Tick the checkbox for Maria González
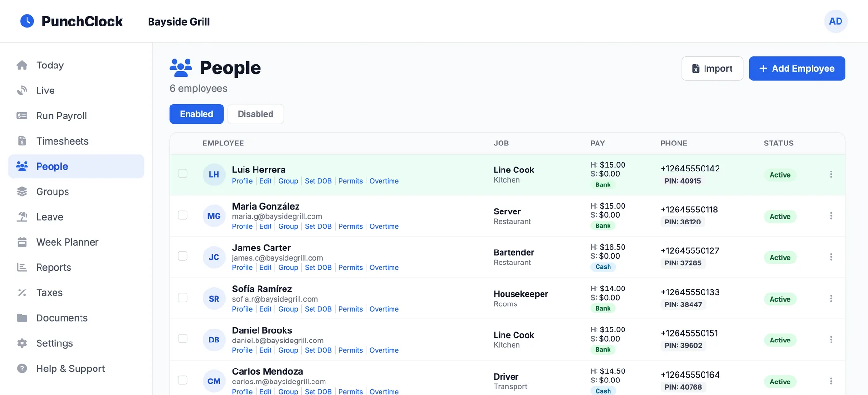The image size is (868, 395). coord(183,215)
